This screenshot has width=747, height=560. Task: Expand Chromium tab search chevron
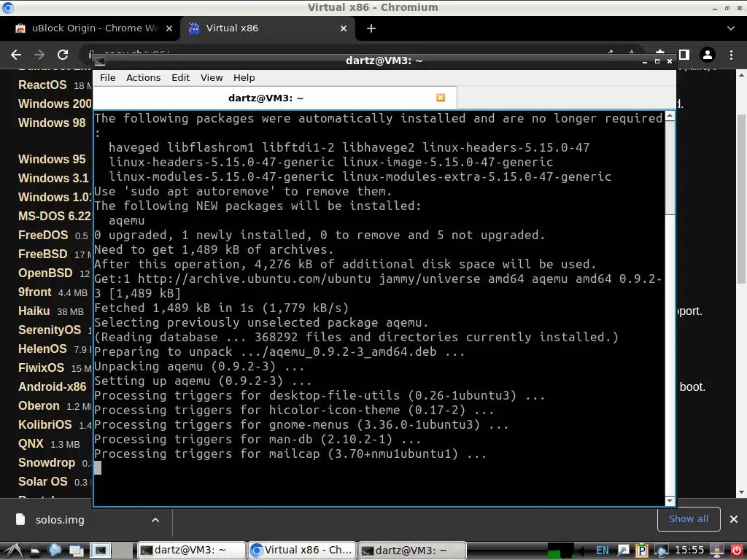pos(731,28)
